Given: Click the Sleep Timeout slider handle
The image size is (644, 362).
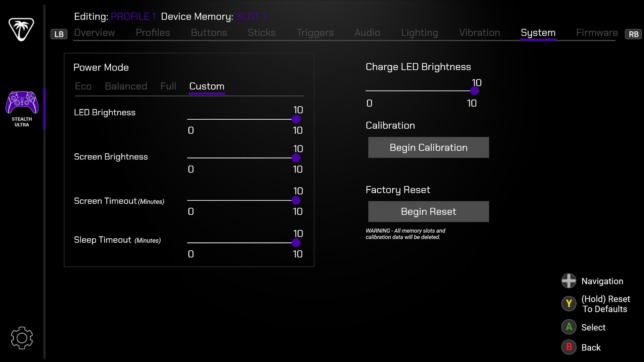Looking at the screenshot, I should [296, 243].
